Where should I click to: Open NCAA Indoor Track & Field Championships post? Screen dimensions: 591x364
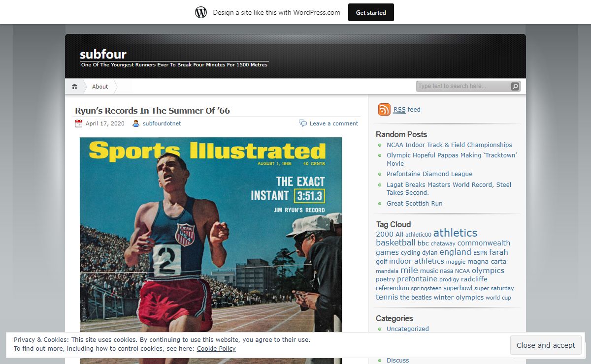pyautogui.click(x=449, y=145)
